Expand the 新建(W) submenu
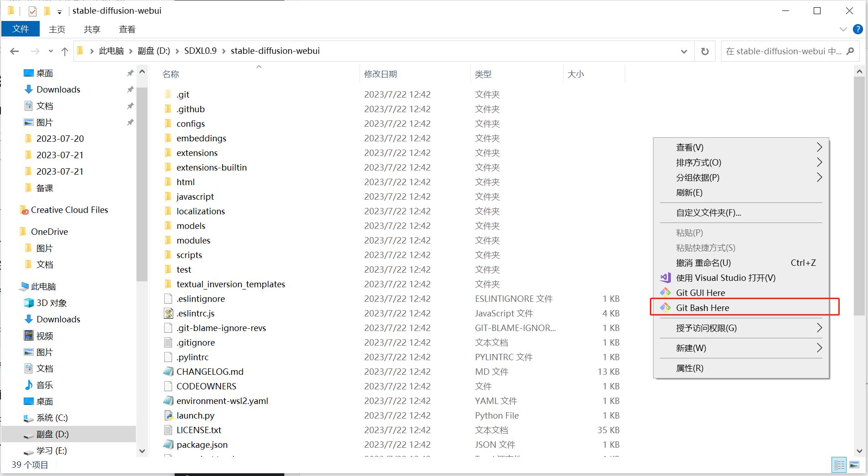868x476 pixels. click(x=819, y=348)
